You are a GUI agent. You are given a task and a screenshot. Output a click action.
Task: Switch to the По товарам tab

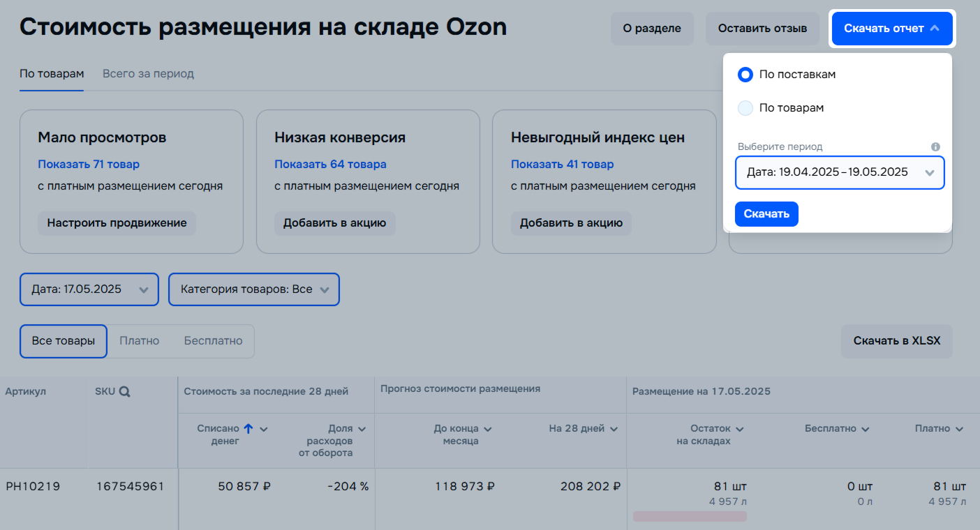[x=52, y=74]
